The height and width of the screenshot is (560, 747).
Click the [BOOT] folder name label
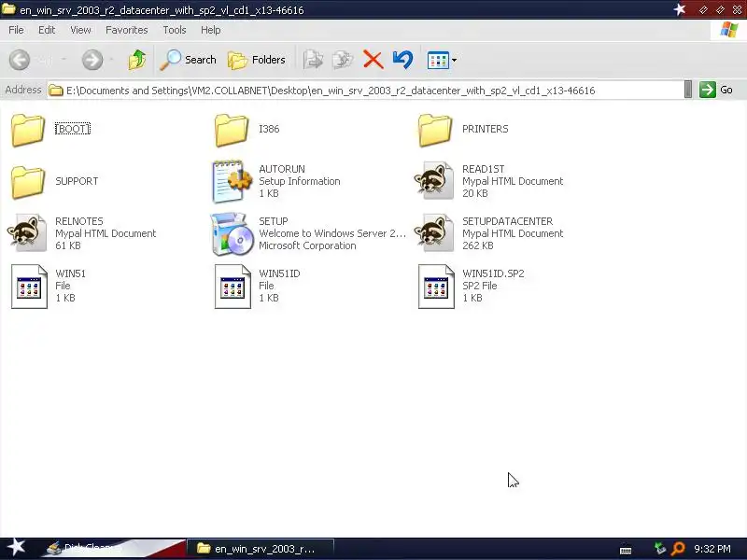[x=73, y=129]
